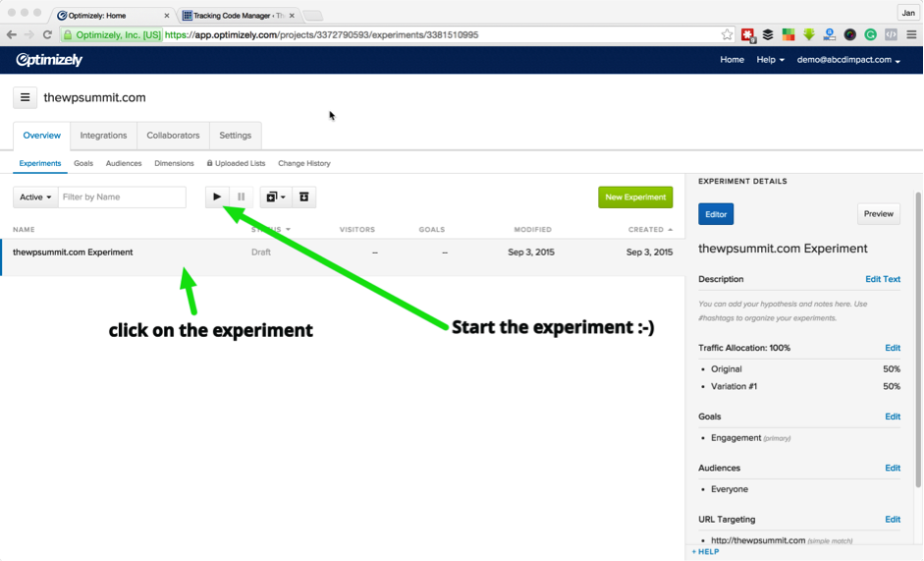The image size is (924, 561).
Task: Click the details panel scrollbar
Action: (x=917, y=339)
